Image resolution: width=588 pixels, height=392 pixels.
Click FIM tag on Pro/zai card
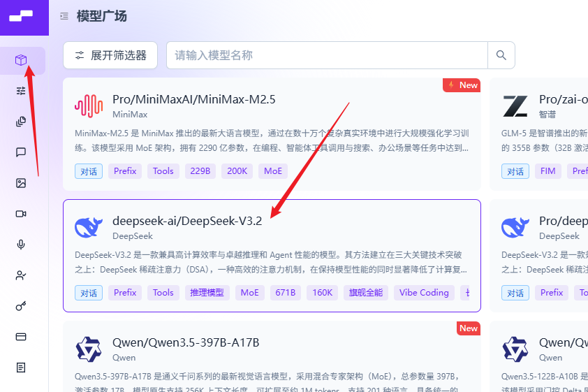[548, 171]
